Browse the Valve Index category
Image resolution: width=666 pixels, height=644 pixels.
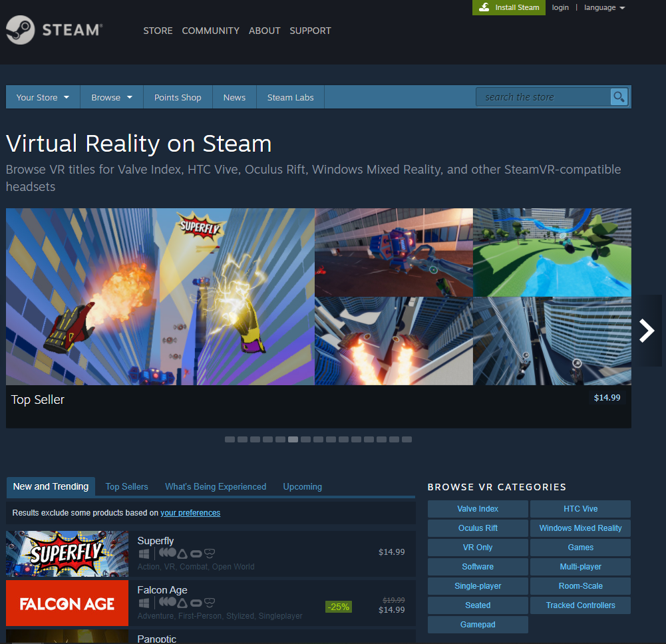coord(478,509)
